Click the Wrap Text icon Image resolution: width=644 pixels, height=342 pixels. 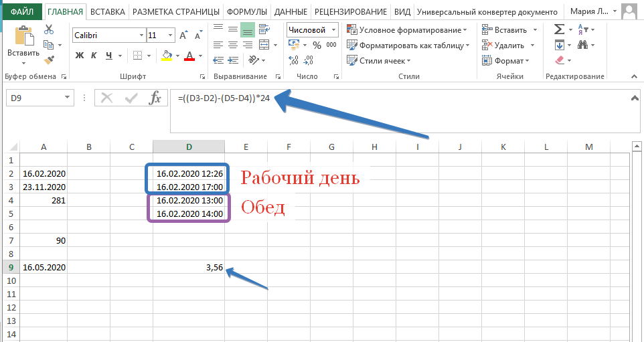(264, 29)
